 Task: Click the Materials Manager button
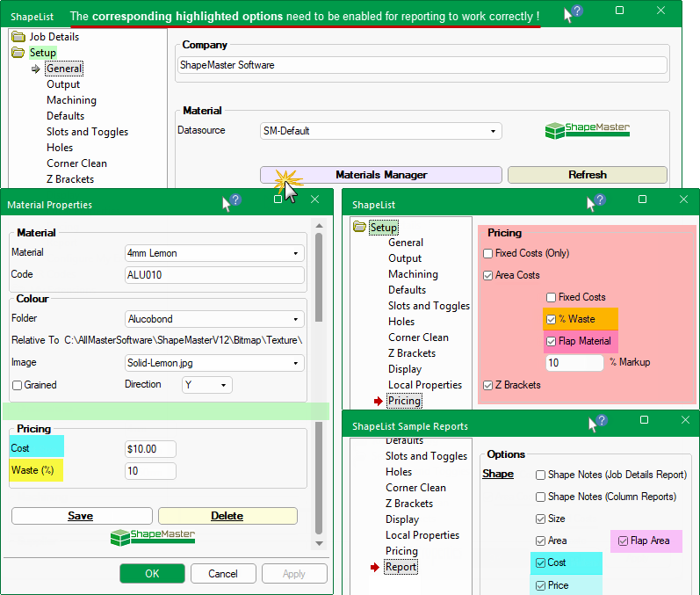[x=381, y=175]
